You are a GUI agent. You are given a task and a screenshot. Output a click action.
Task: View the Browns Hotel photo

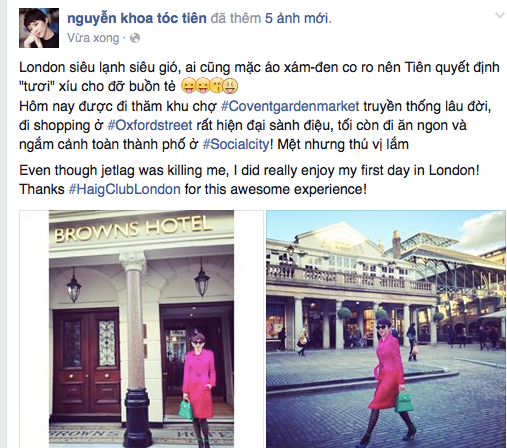[141, 329]
